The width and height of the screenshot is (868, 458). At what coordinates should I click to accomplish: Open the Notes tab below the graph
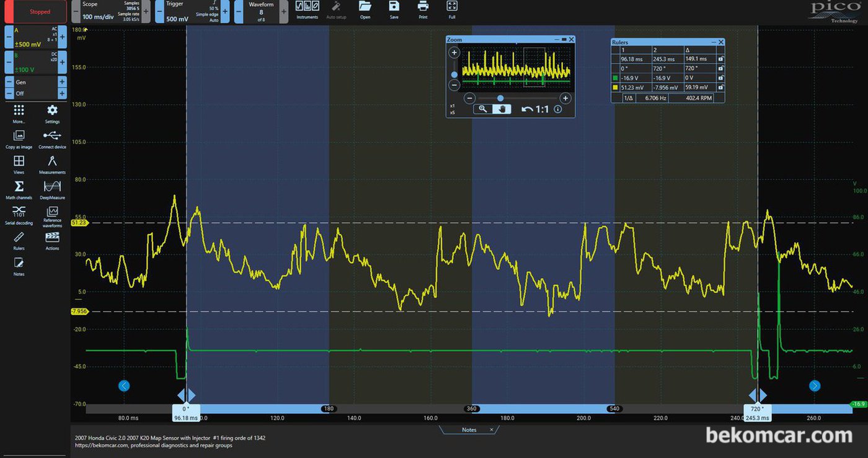pos(469,429)
